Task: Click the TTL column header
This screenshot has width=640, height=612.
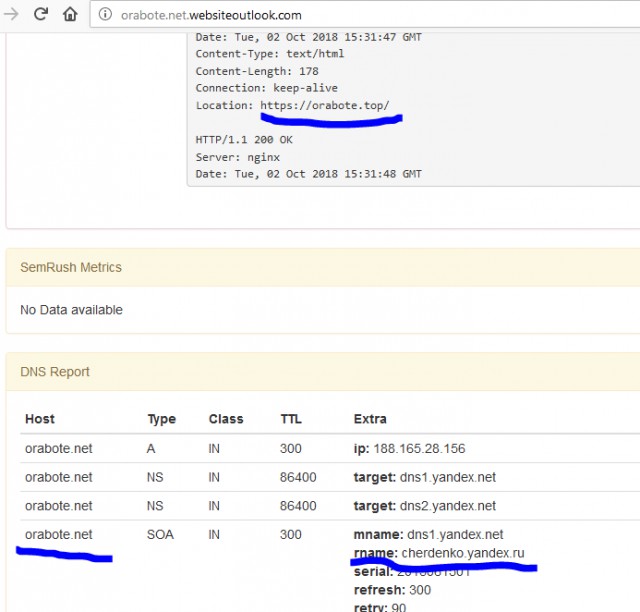Action: 291,419
